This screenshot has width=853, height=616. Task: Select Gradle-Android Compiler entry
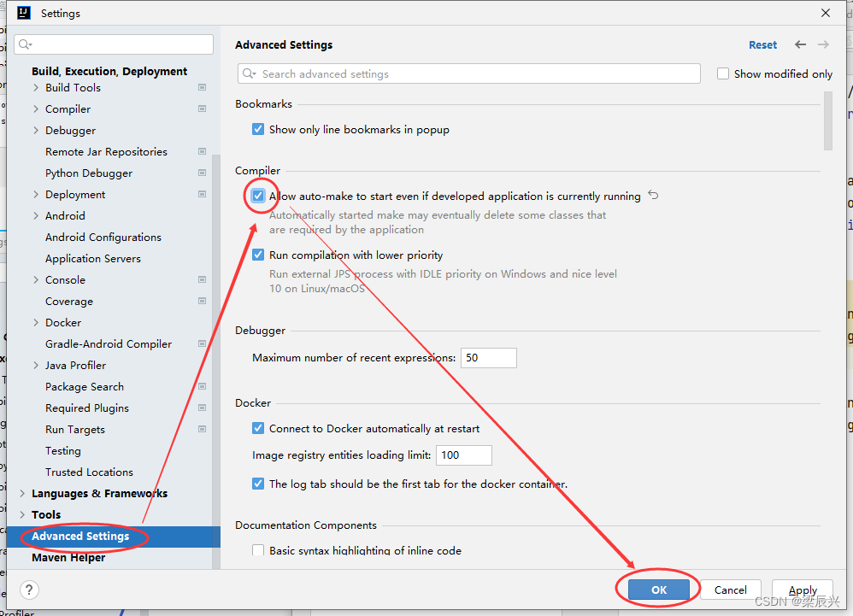(109, 344)
